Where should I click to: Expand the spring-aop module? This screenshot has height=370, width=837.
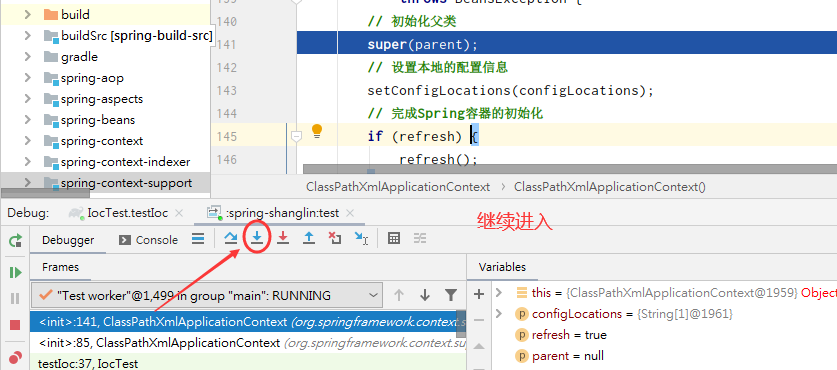point(28,78)
